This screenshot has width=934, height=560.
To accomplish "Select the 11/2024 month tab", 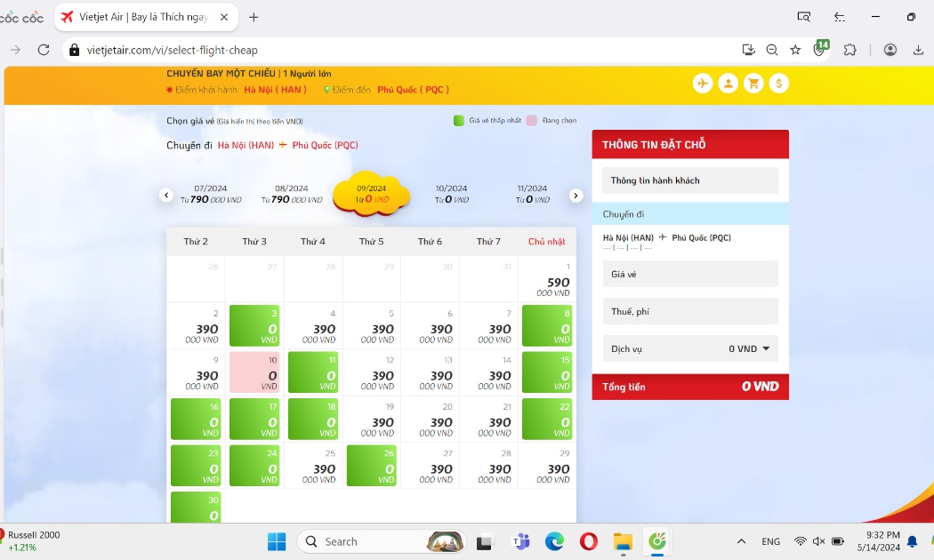I will 533,194.
